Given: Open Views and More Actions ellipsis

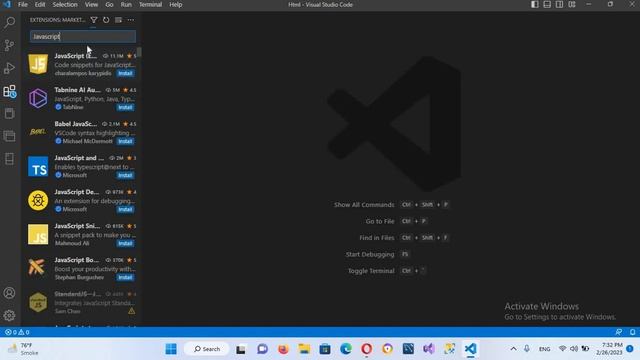Looking at the screenshot, I should (131, 20).
